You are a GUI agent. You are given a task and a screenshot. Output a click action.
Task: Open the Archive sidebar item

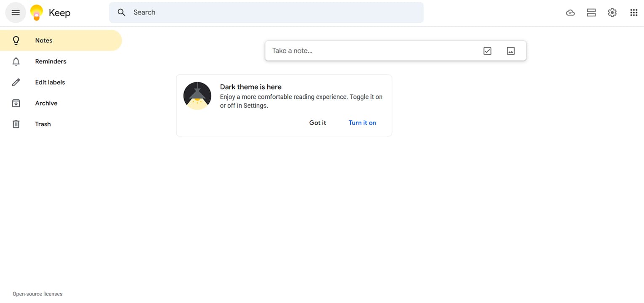pyautogui.click(x=61, y=103)
